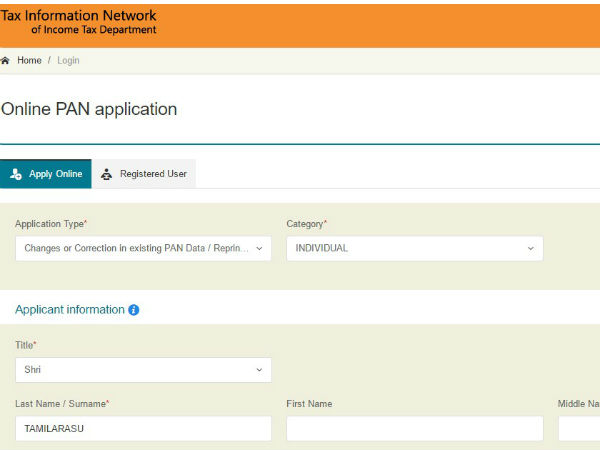Image resolution: width=600 pixels, height=450 pixels.
Task: Click the user icon beside Registered User
Action: click(x=107, y=174)
